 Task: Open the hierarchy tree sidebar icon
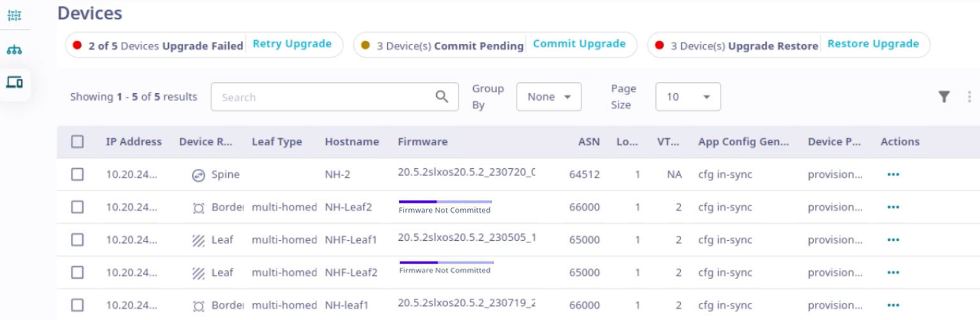[x=14, y=50]
